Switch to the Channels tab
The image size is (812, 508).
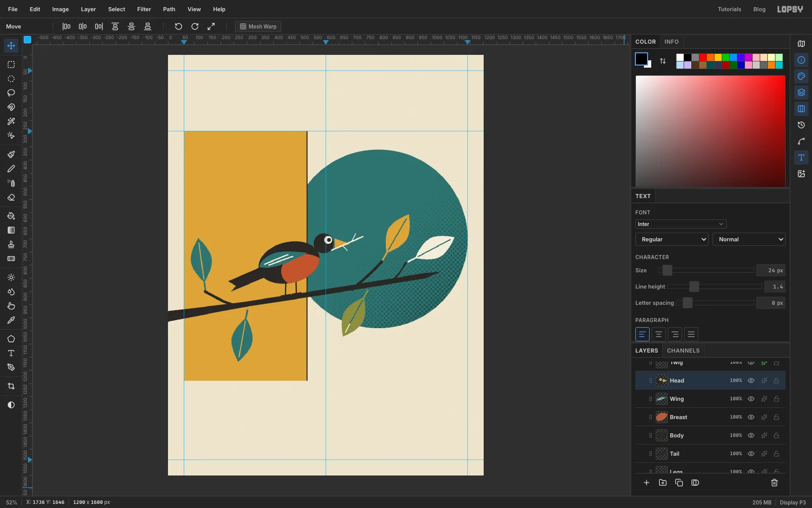pos(683,351)
